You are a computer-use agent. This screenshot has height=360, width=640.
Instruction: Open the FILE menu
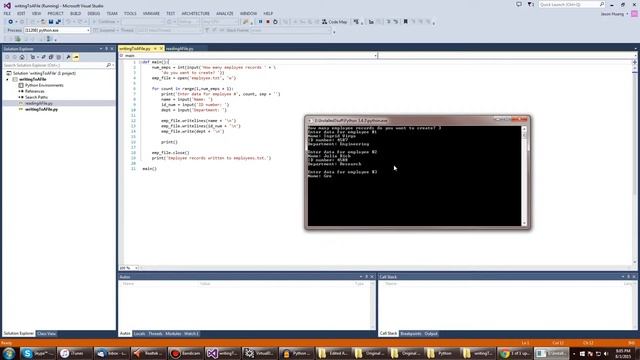click(7, 13)
